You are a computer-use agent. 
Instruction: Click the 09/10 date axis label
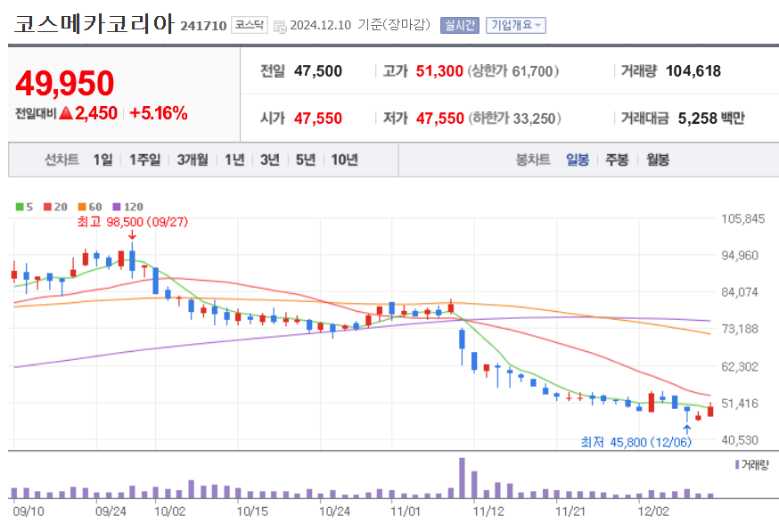[x=29, y=512]
